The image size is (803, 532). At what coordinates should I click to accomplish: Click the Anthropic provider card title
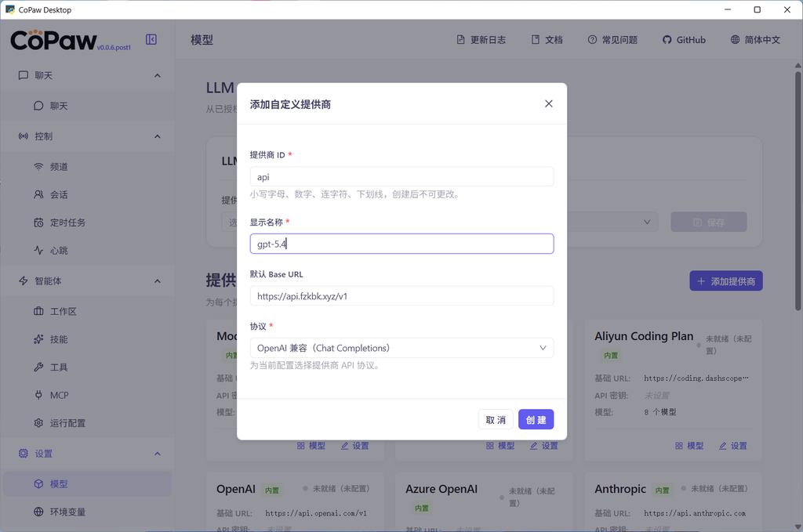[620, 489]
